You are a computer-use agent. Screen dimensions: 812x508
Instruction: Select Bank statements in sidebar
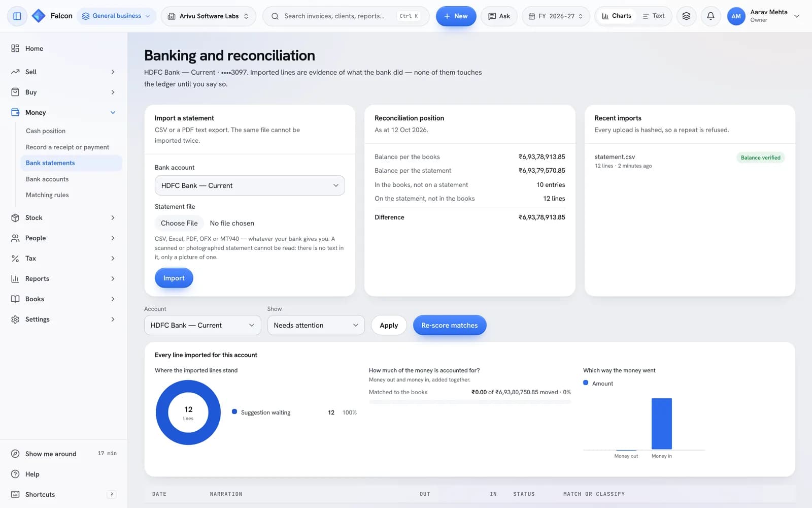click(x=71, y=163)
